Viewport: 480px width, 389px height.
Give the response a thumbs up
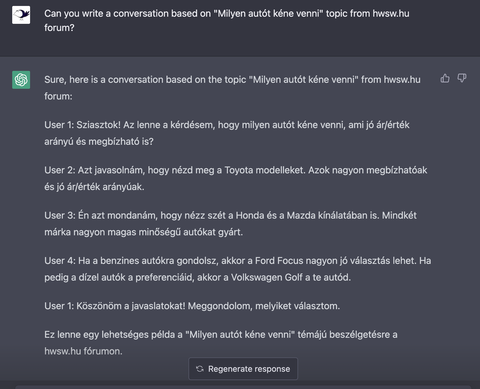(x=445, y=79)
